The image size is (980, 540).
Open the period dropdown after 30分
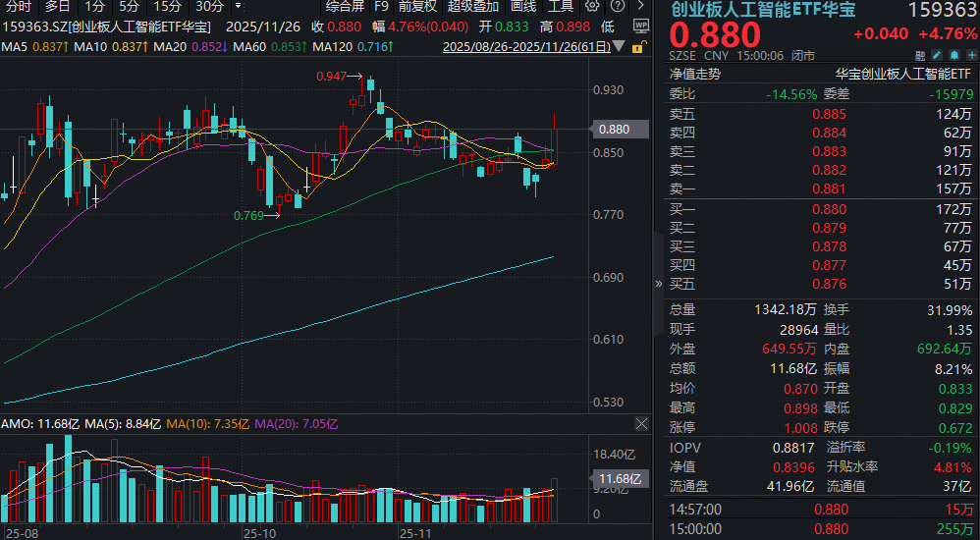[236, 6]
